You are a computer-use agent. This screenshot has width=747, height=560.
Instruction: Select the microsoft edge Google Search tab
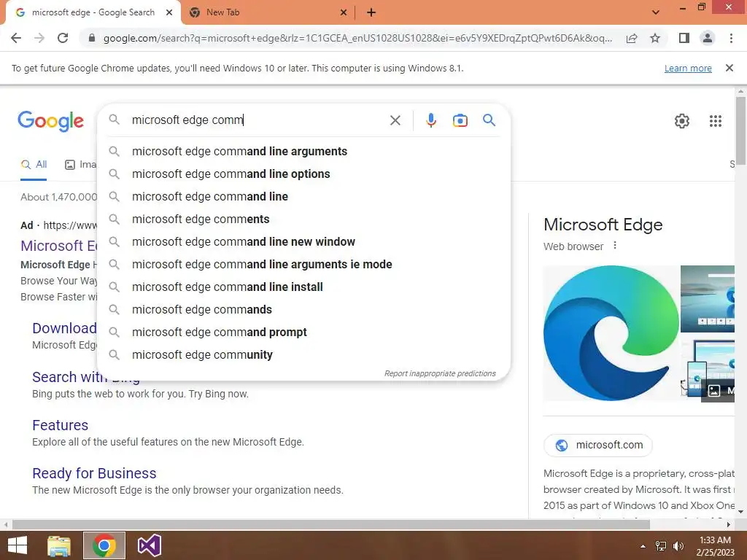coord(93,12)
